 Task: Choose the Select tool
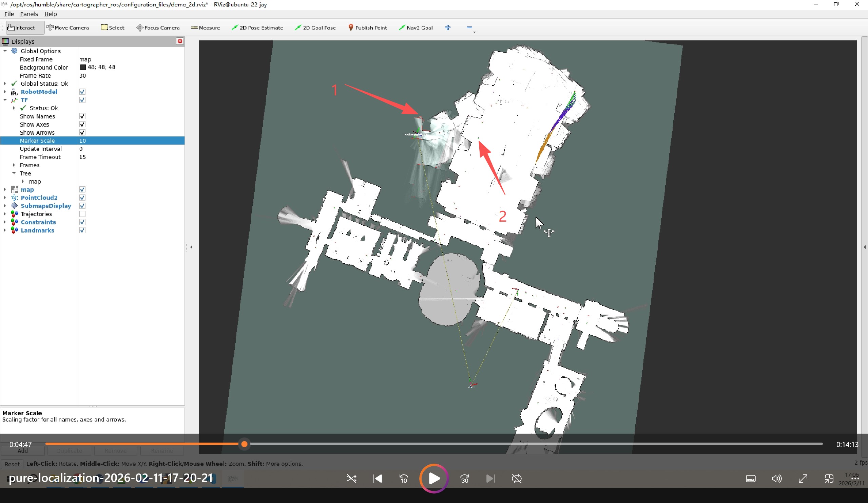click(112, 27)
